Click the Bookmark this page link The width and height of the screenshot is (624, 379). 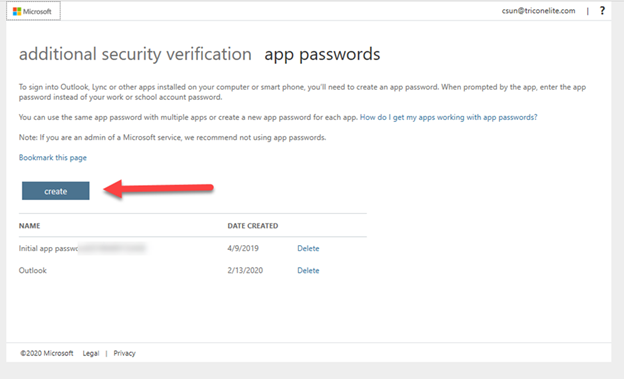tap(53, 158)
